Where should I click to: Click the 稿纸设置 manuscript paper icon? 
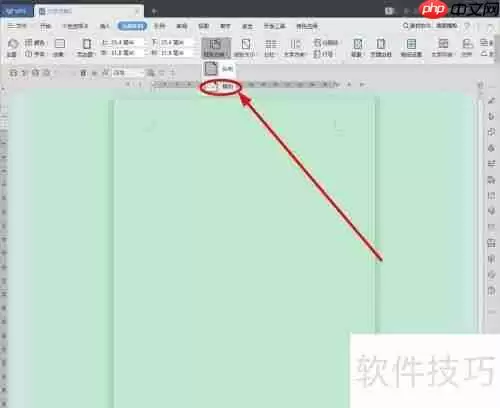[411, 47]
